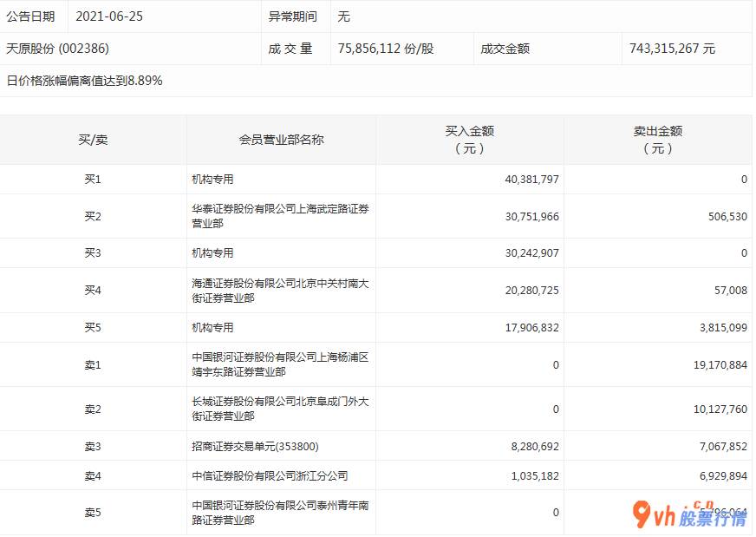Open the 天原股份 (002386) stock name
756x537 pixels.
pos(58,49)
